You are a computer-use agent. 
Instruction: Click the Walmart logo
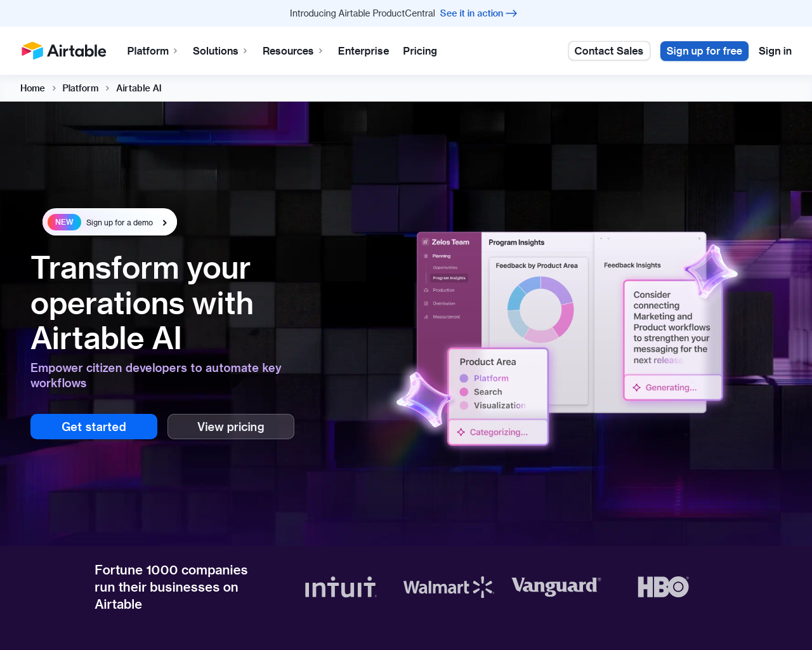tap(449, 587)
